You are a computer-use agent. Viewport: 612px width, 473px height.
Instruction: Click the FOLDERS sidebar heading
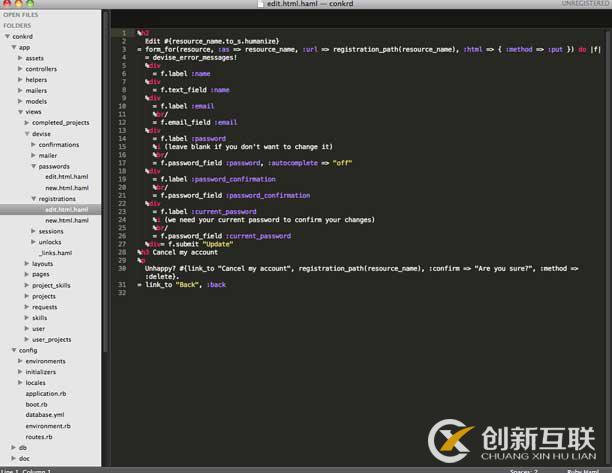17,26
